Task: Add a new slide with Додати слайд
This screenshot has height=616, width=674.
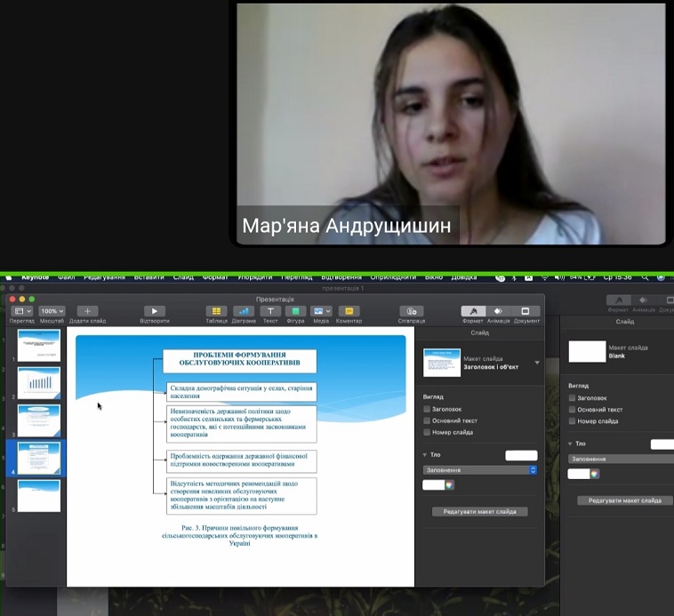Action: 87,311
